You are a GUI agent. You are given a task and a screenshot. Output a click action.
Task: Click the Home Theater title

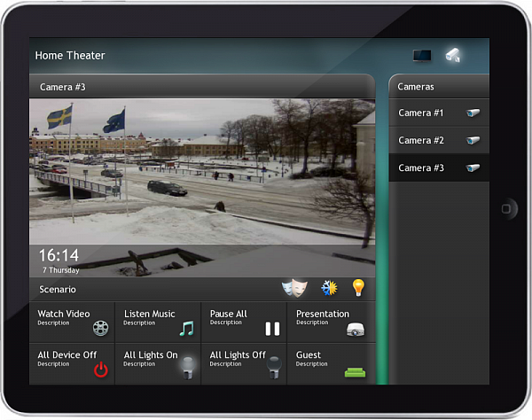click(x=70, y=56)
